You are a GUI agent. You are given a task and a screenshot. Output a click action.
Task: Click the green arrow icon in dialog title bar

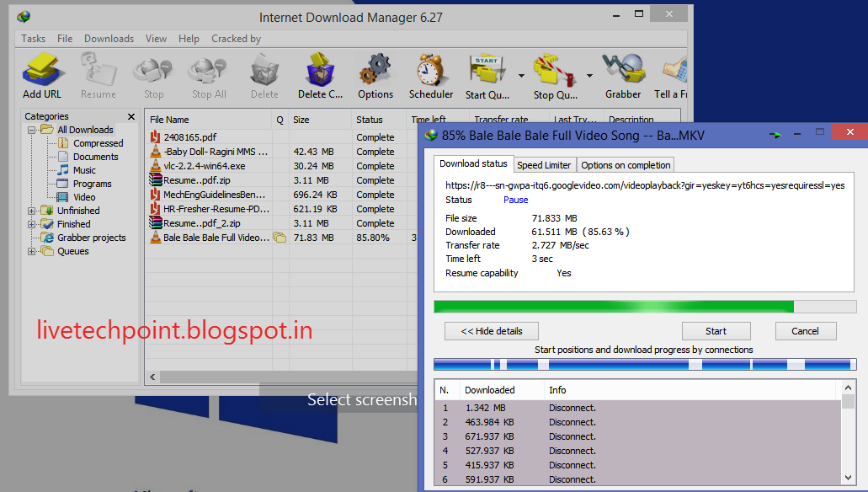coord(775,135)
